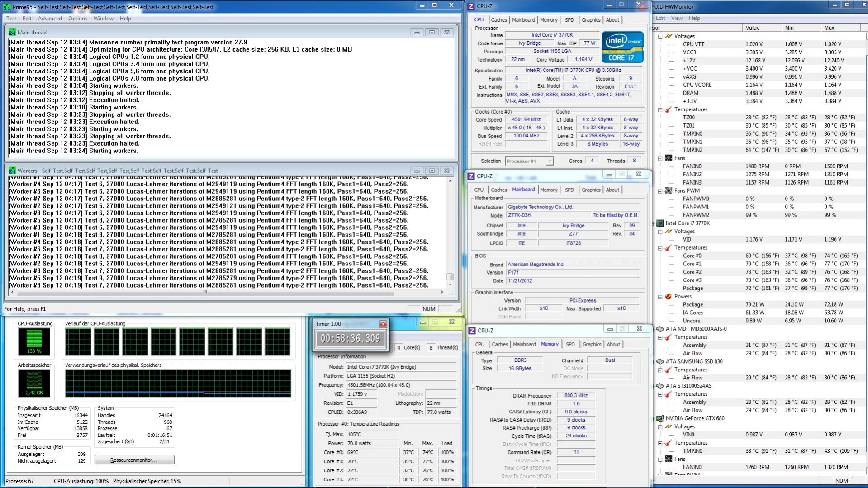Open the Ressourcenmonitor button

pos(134,460)
